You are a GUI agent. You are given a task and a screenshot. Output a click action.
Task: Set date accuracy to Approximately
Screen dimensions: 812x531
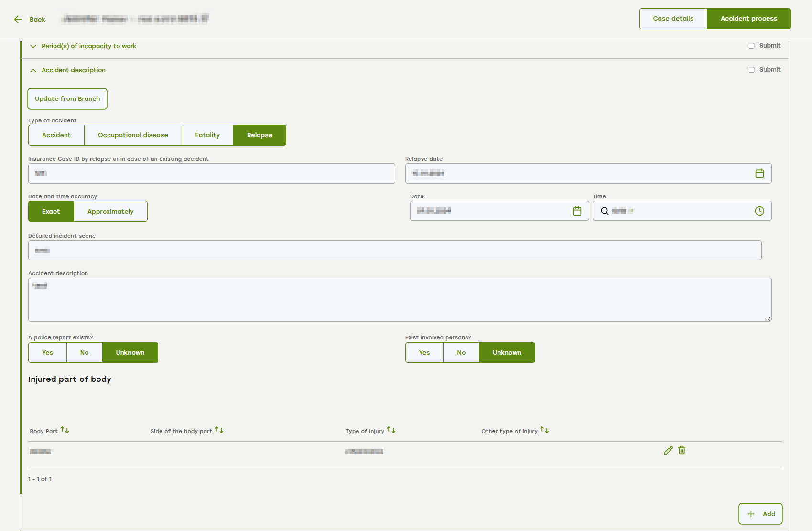[110, 211]
